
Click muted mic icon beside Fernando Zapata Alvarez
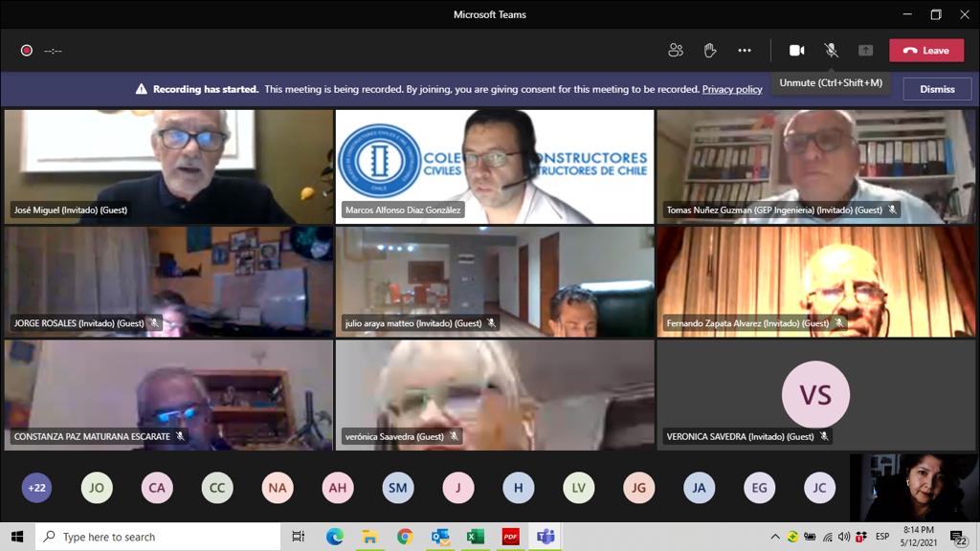coord(839,323)
